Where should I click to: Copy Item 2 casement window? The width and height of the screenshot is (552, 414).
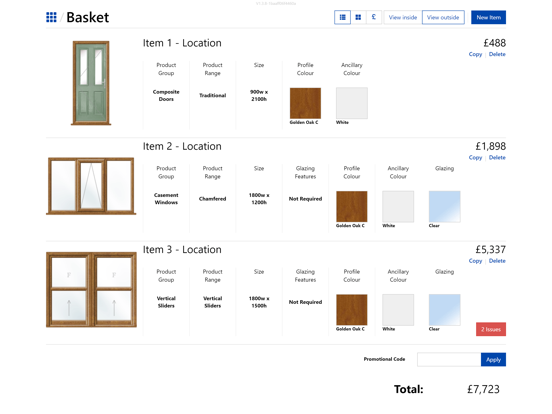[475, 157]
